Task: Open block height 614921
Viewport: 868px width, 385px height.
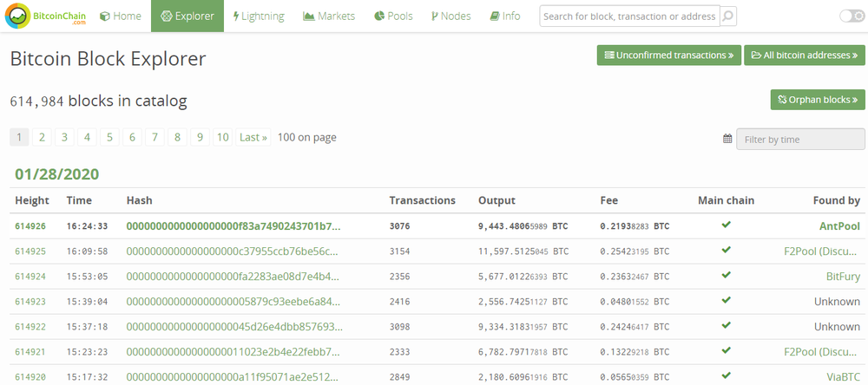Action: point(30,352)
